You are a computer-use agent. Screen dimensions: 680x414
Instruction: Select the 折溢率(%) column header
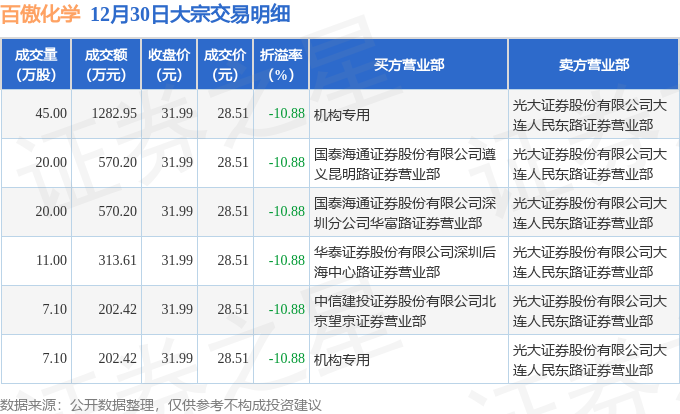coord(281,65)
